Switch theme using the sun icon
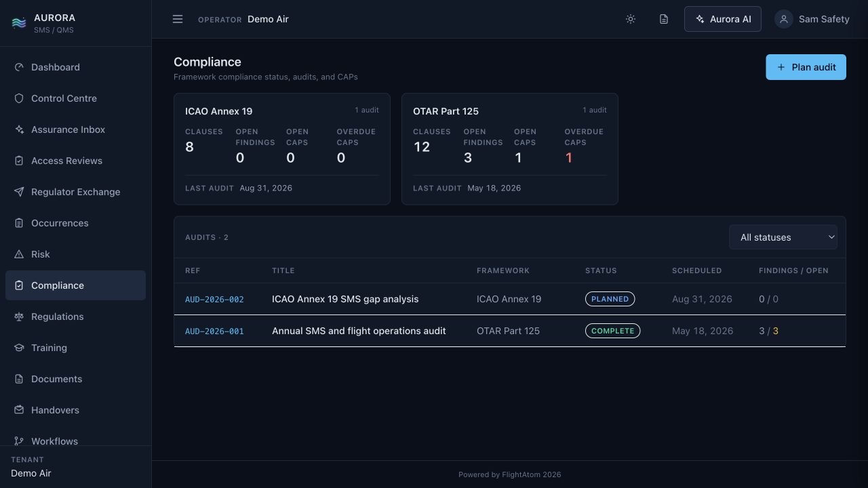This screenshot has width=868, height=488. (x=631, y=19)
